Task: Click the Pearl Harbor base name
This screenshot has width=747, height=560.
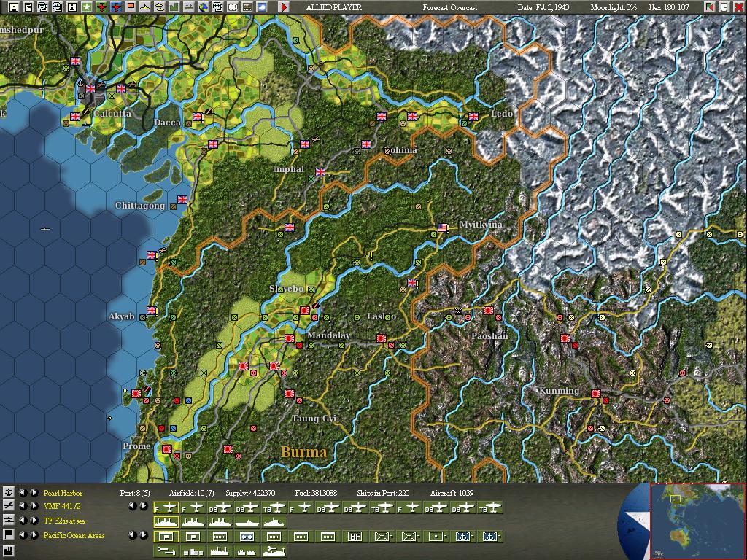Action: click(63, 493)
